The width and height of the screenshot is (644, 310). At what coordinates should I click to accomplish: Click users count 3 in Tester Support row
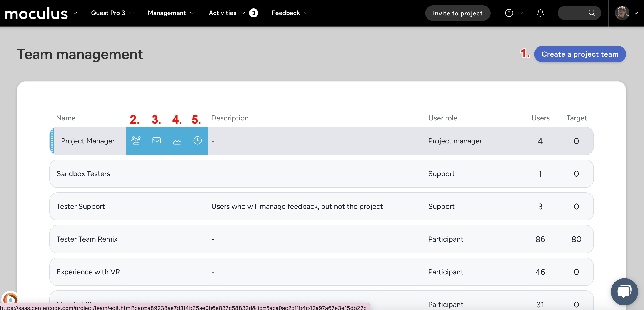[x=540, y=207]
